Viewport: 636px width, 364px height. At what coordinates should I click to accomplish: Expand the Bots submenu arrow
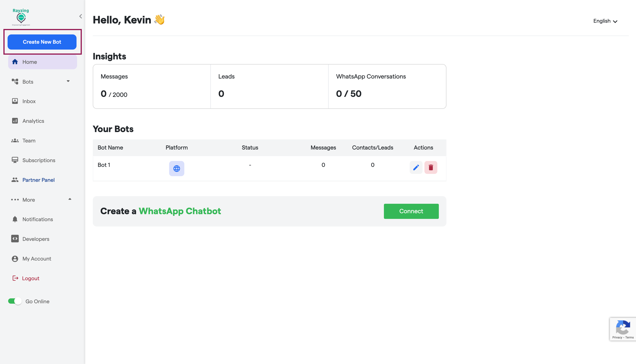pos(68,81)
